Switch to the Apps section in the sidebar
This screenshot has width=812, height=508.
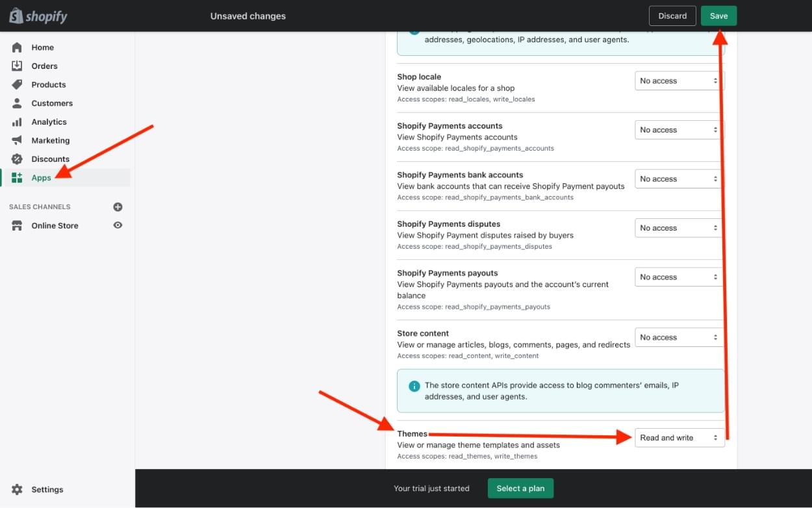pos(41,177)
